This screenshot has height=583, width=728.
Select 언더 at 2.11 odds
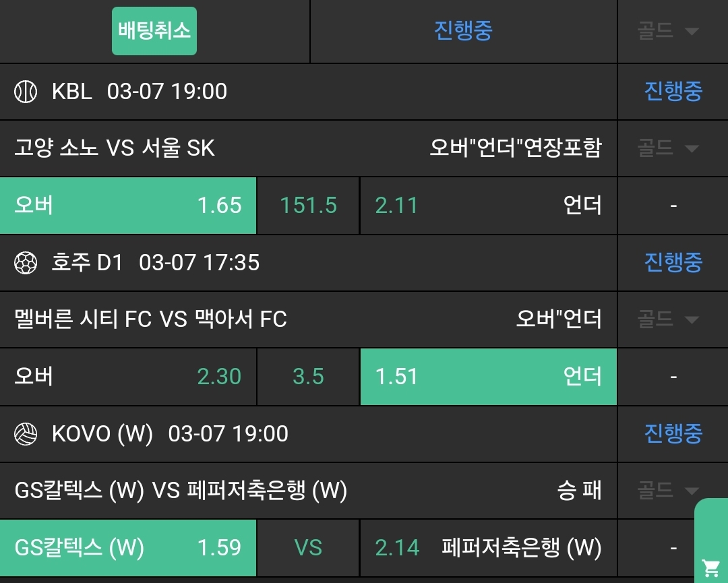488,206
